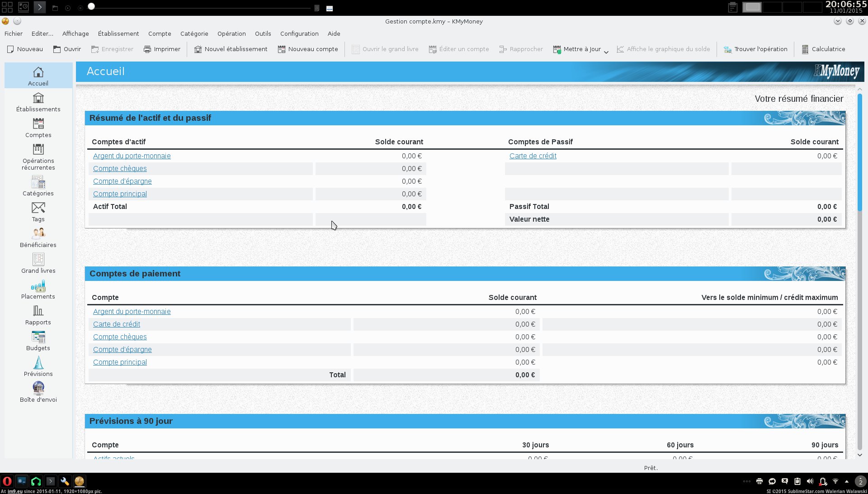Open the Carte de crédit passif link

click(533, 156)
